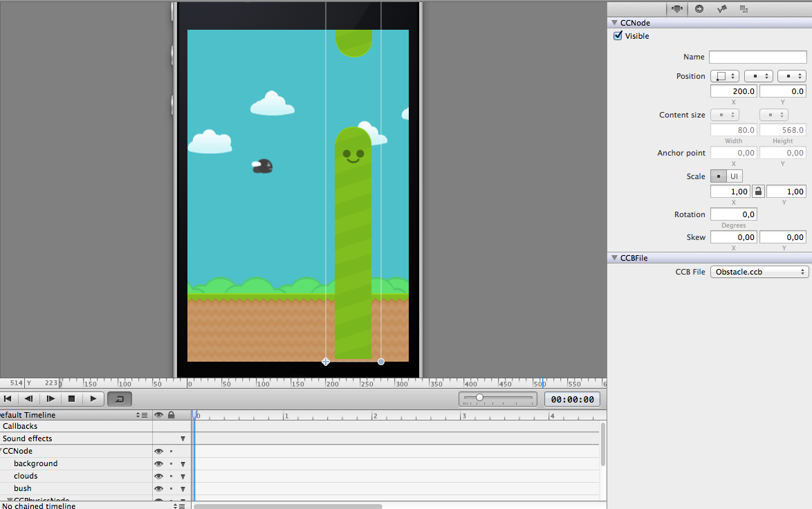
Task: Hide the CCNode root node
Action: (158, 452)
